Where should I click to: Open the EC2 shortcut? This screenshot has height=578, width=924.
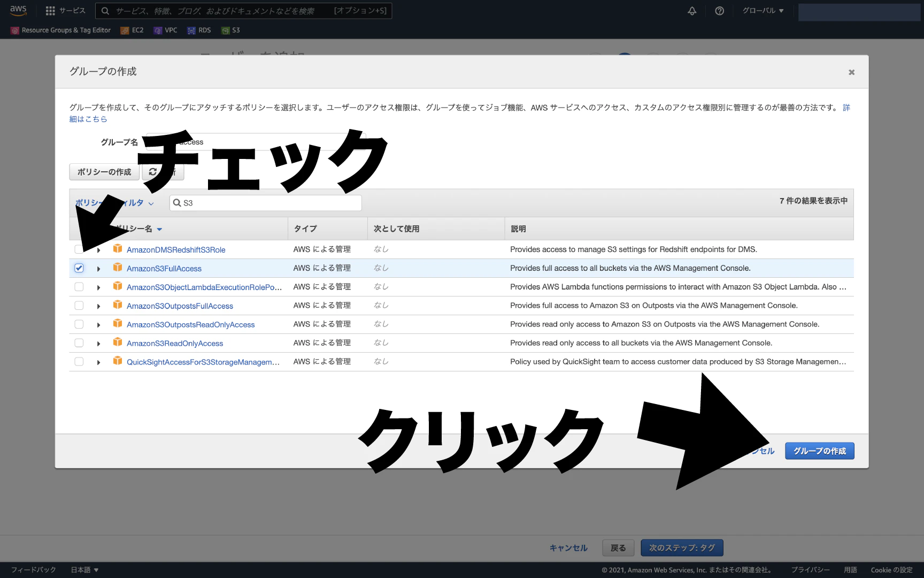tap(132, 31)
